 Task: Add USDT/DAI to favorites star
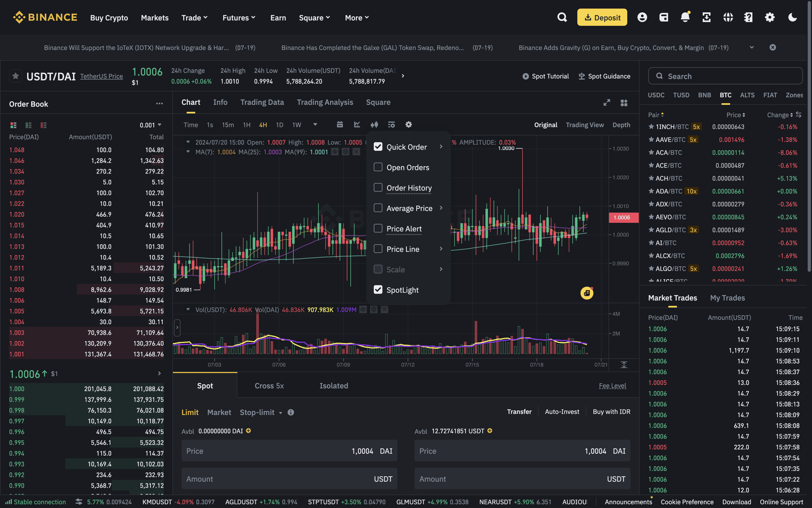[16, 76]
